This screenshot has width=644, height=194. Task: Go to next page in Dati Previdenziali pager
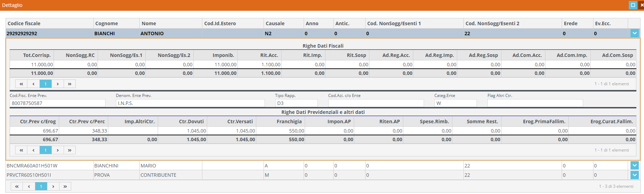tap(58, 150)
